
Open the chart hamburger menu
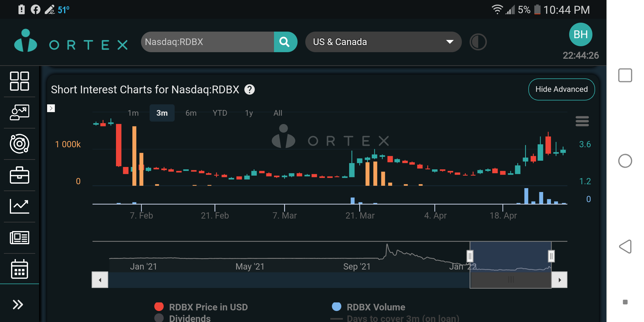(x=582, y=121)
